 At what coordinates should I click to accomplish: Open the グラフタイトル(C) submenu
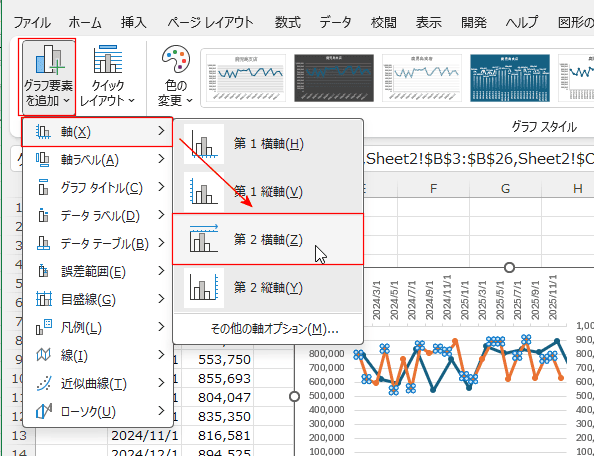pyautogui.click(x=97, y=188)
